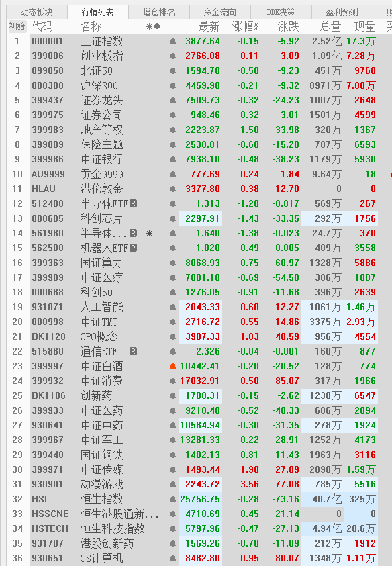Select the DDE决策 tab

tap(281, 12)
